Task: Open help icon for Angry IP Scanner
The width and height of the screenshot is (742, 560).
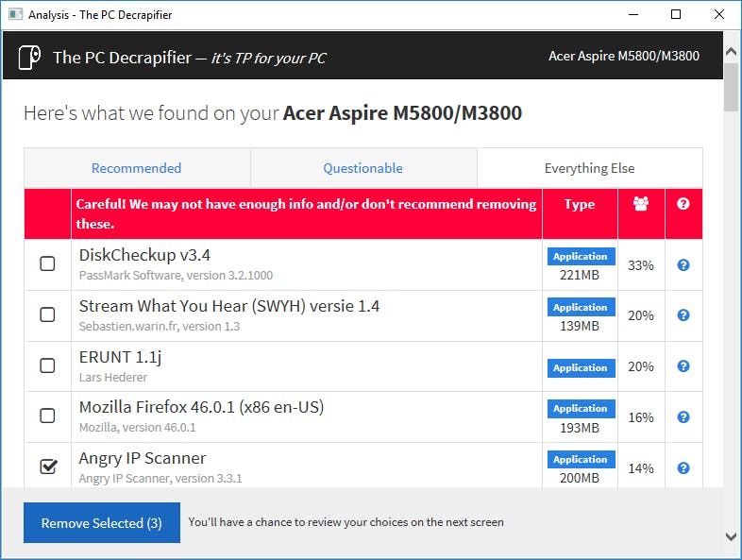Action: click(x=683, y=468)
